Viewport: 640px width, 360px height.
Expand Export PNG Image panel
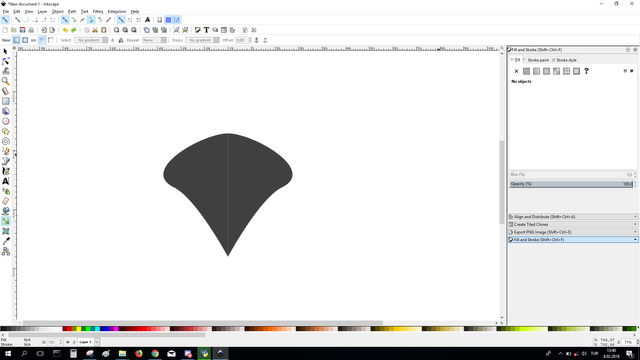573,232
